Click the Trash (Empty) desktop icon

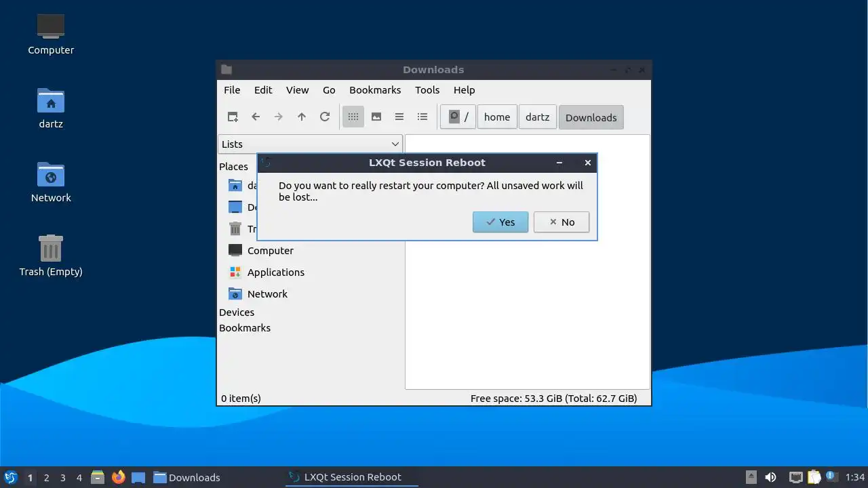point(51,256)
